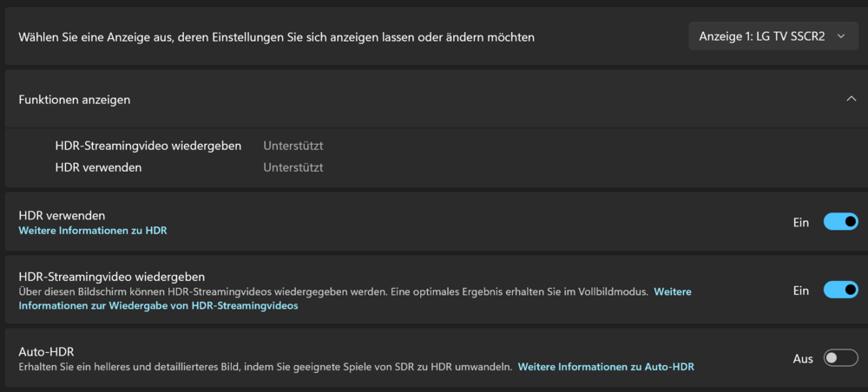Select HDR-Streamingvideo wiedergeben entry in the Funktionen list

[148, 146]
